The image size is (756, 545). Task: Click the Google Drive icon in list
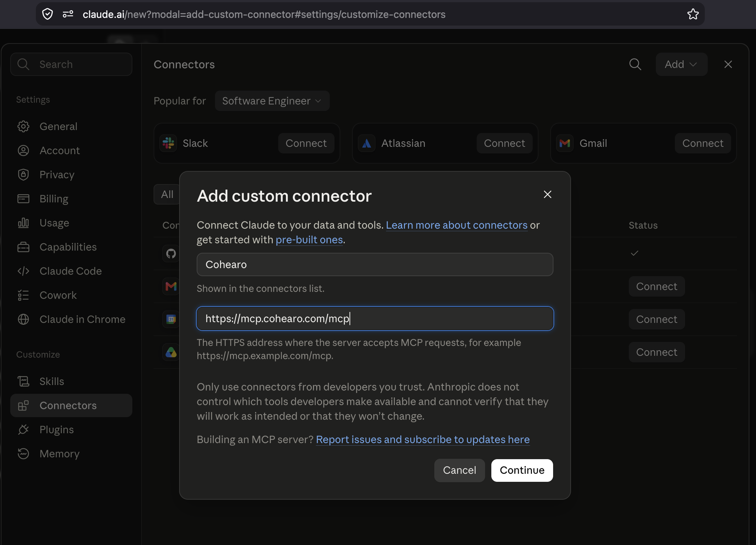click(171, 352)
